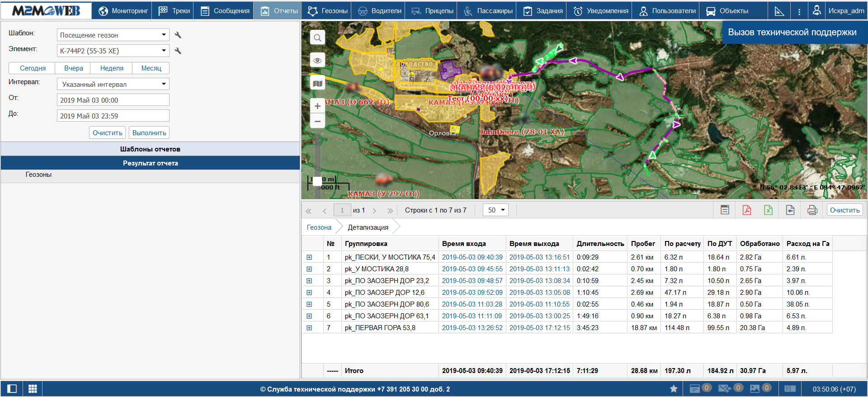Zoom in the map with plus button
Screen dimensions: 868x397
[317, 106]
